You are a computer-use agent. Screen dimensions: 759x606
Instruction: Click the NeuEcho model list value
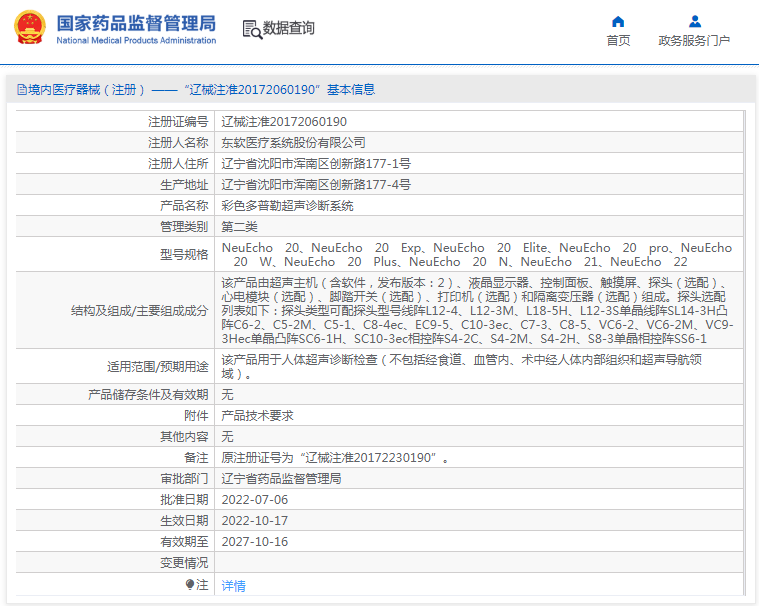(477, 255)
